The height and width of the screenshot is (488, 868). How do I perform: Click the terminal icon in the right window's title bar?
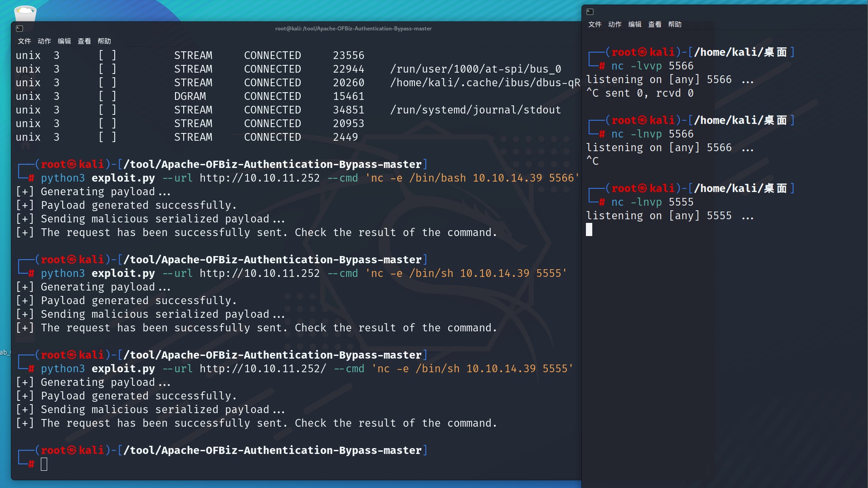pos(590,12)
